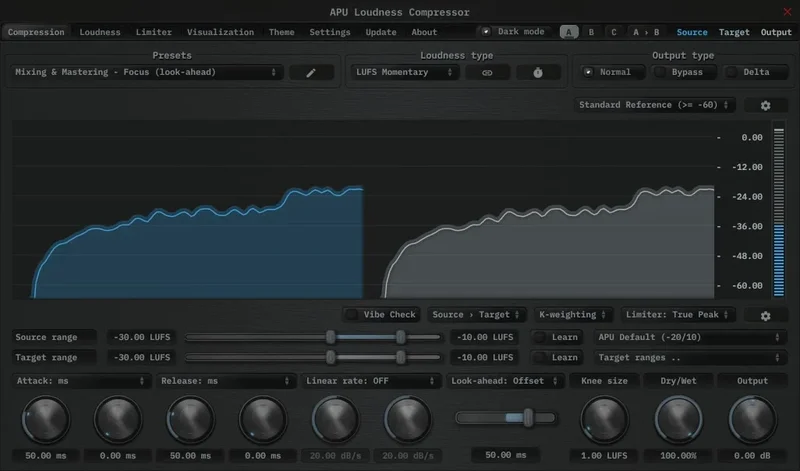Click the Source range slider left handle
Viewport: 800px width, 471px height.
coord(331,337)
